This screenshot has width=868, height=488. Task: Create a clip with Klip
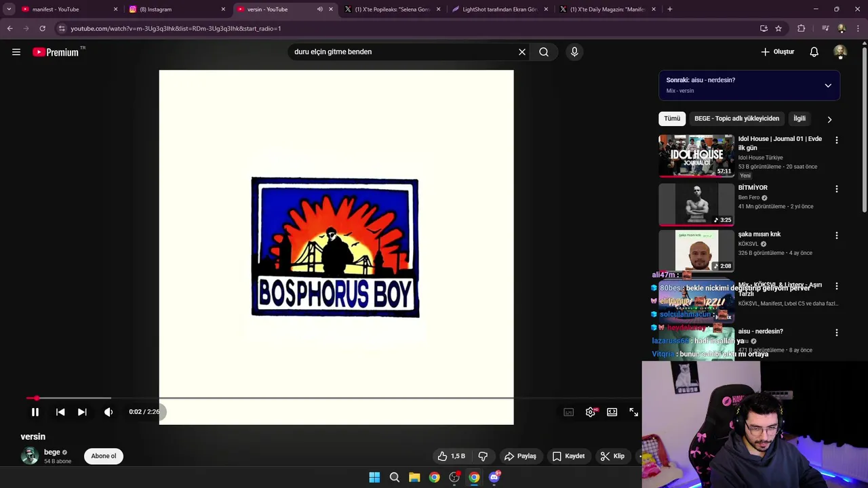tap(612, 456)
